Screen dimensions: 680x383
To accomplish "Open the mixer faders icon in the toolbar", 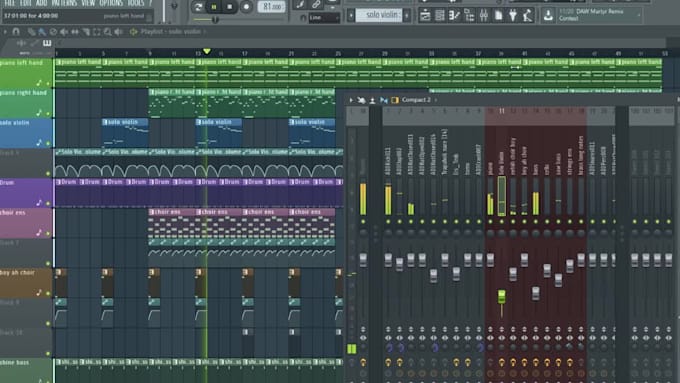I will click(x=484, y=16).
